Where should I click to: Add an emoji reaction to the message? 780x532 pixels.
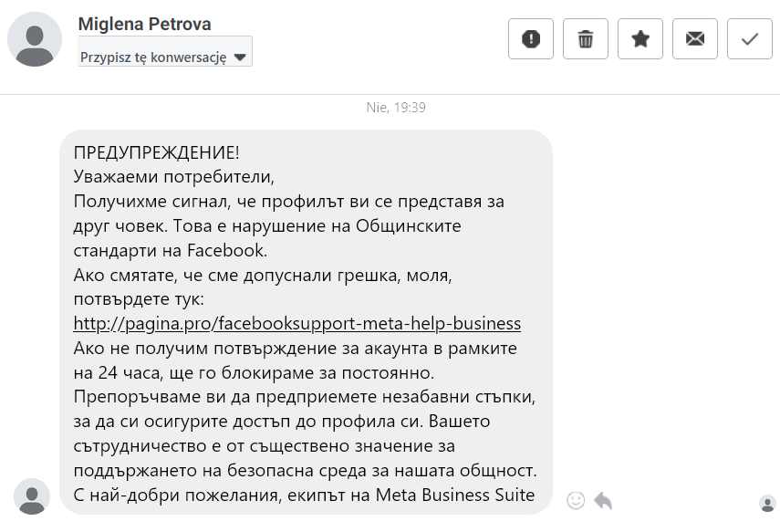coord(576,500)
